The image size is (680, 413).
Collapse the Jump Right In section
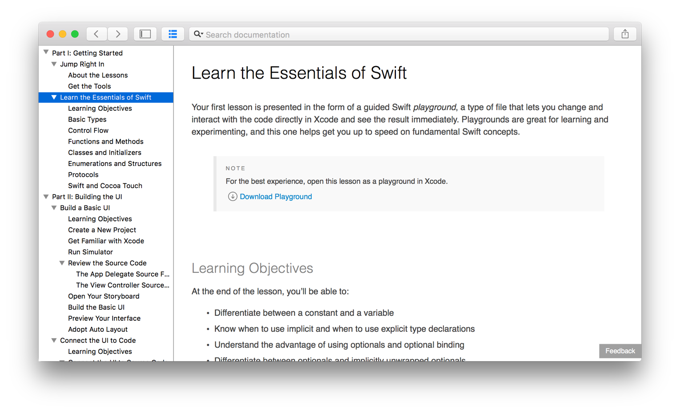54,64
